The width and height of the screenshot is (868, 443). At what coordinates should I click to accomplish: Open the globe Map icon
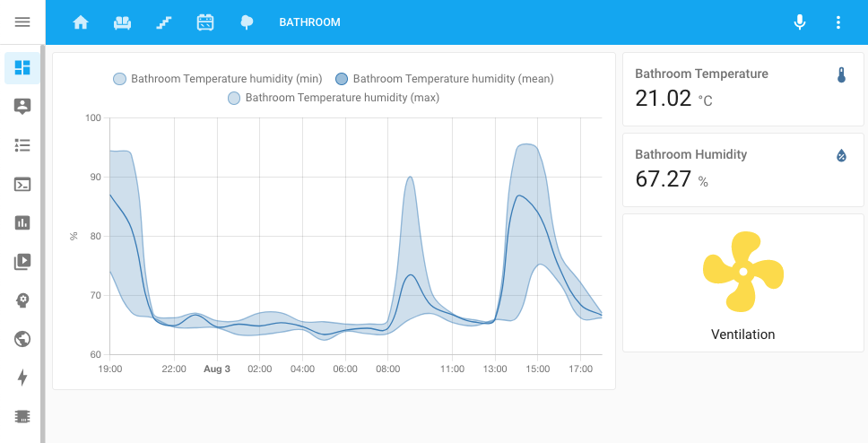(22, 339)
